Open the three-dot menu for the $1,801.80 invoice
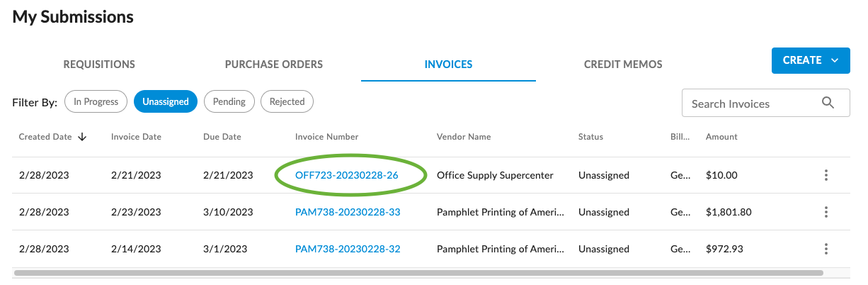868x285 pixels. 826,212
